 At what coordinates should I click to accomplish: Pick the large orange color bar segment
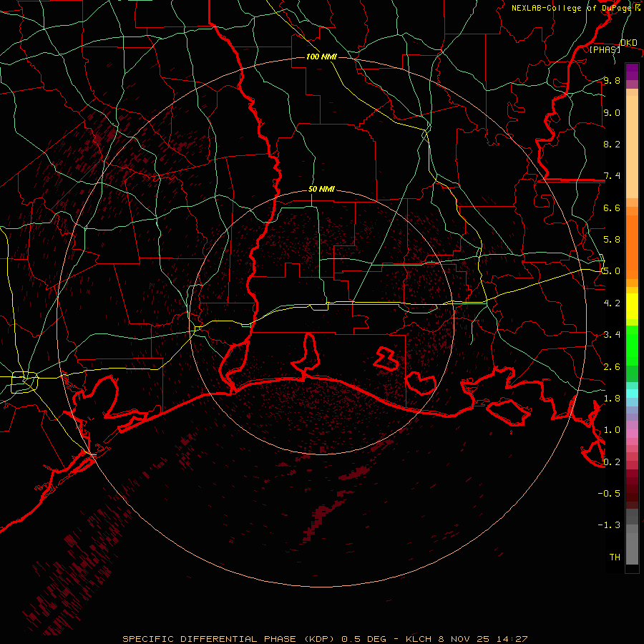click(632, 247)
